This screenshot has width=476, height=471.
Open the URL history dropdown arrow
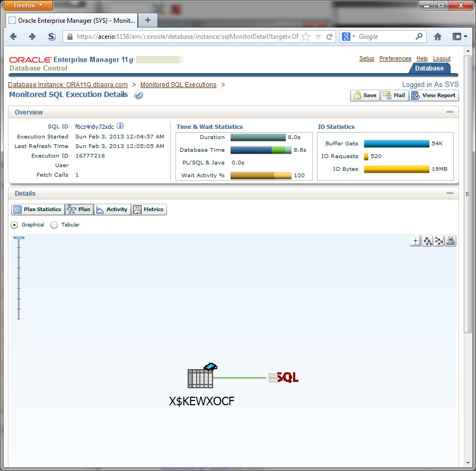[318, 37]
